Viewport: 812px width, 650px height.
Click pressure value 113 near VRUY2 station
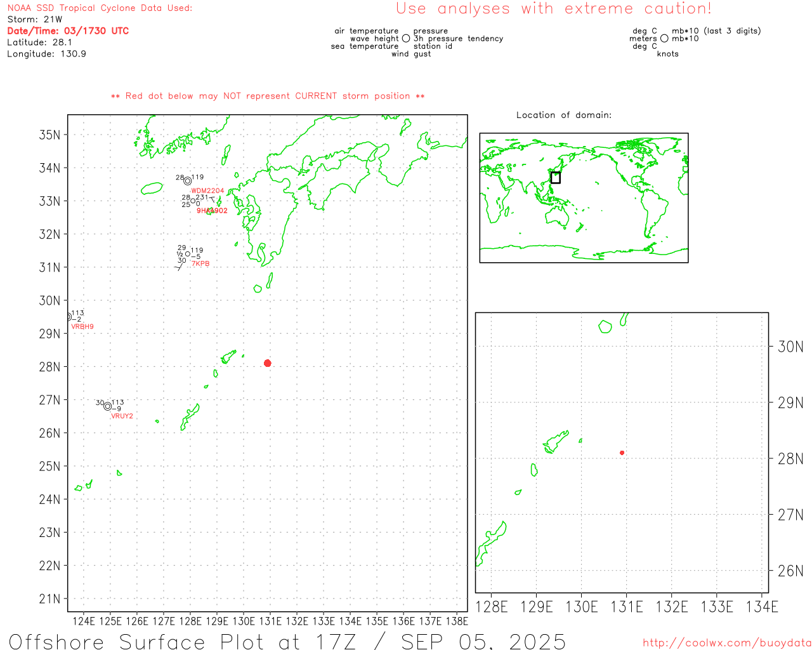[118, 402]
